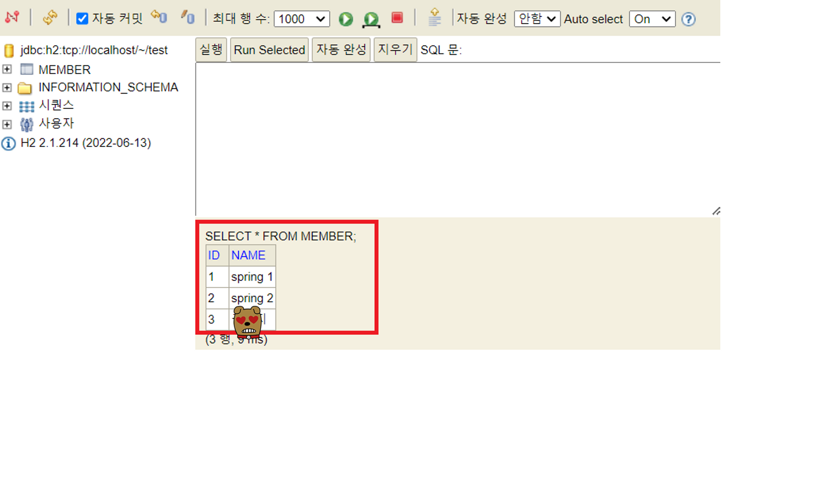Click the disconnect icon in toolbar
This screenshot has width=820, height=504.
coord(12,17)
